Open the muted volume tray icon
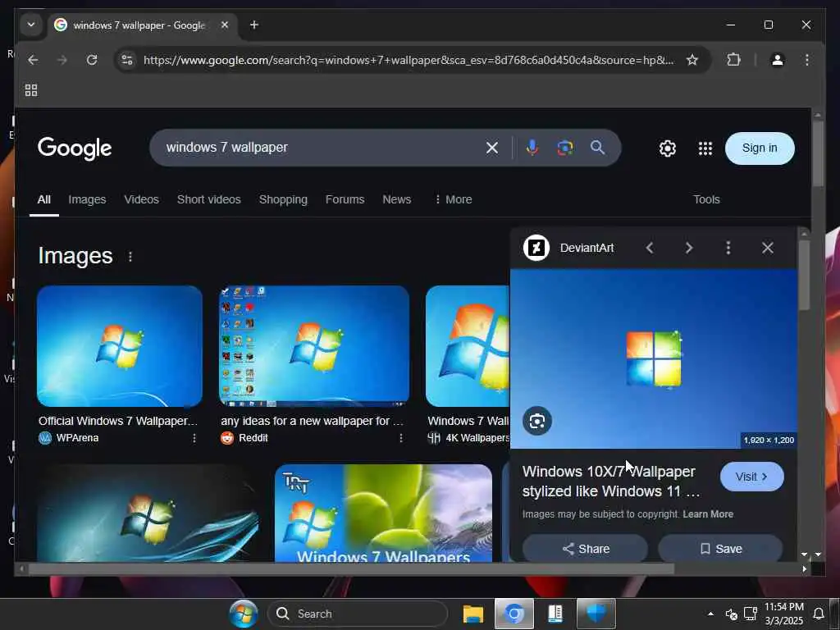Image resolution: width=840 pixels, height=630 pixels. 731,614
